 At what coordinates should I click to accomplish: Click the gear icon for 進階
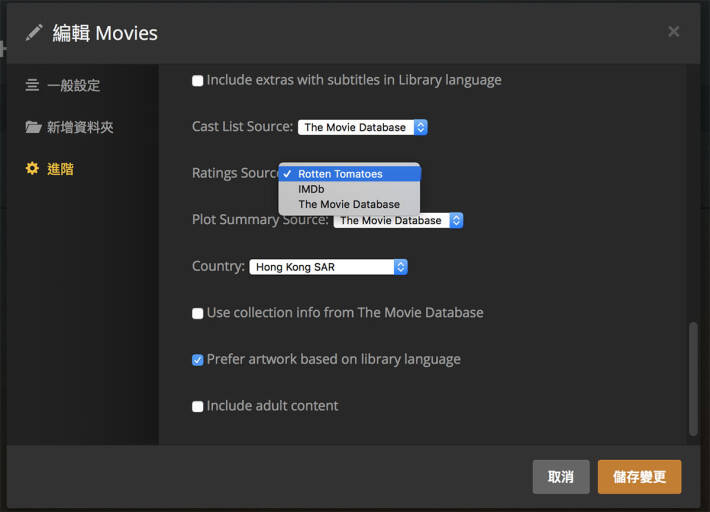[32, 168]
